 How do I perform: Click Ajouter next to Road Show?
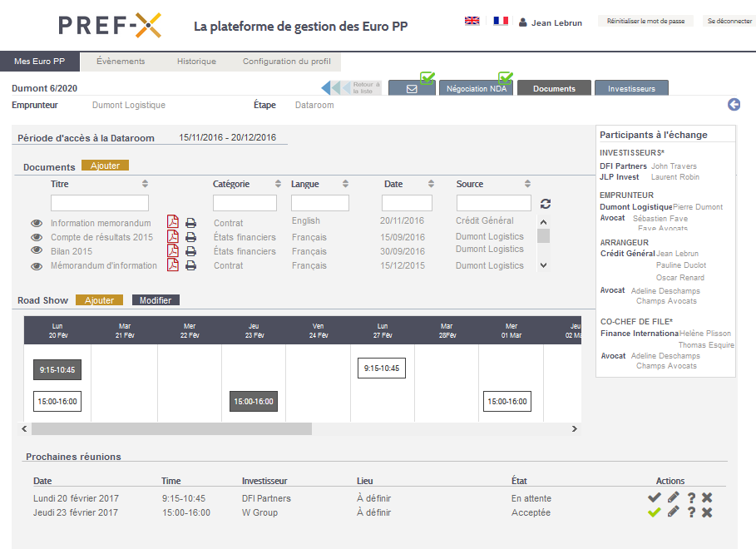pyautogui.click(x=99, y=300)
